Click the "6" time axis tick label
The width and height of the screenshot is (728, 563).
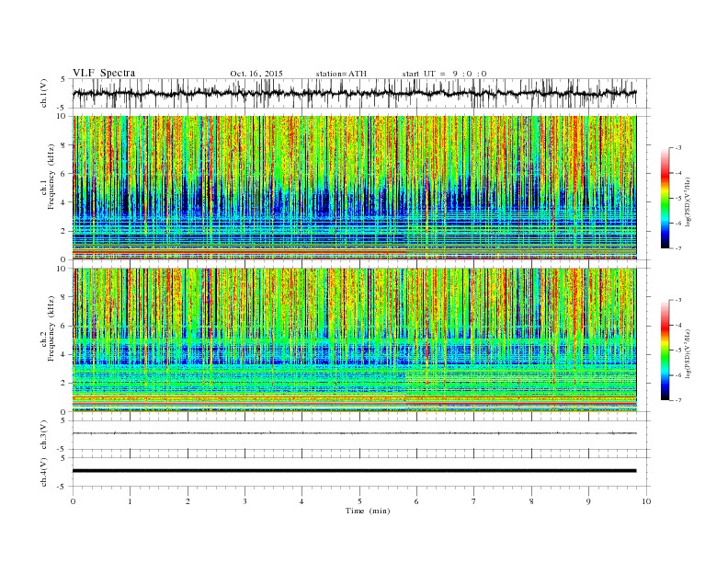[417, 501]
